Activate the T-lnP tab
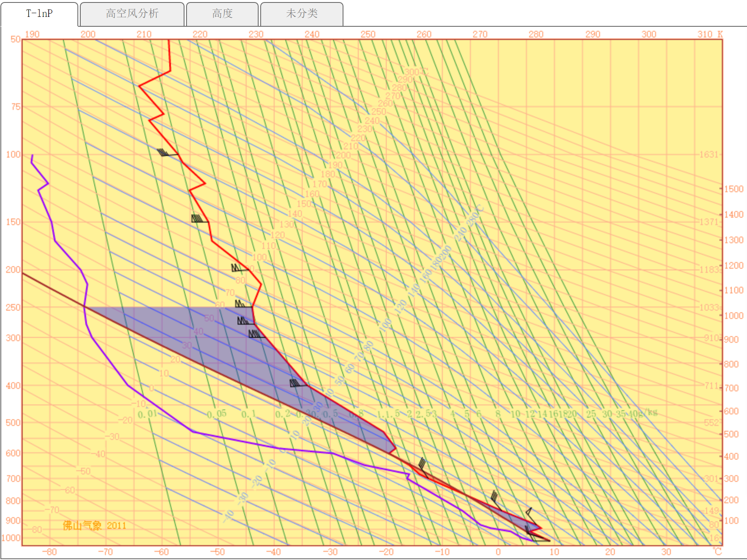 point(40,14)
